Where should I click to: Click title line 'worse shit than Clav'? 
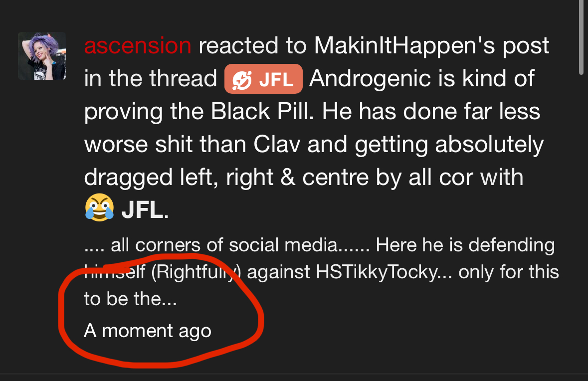click(192, 144)
